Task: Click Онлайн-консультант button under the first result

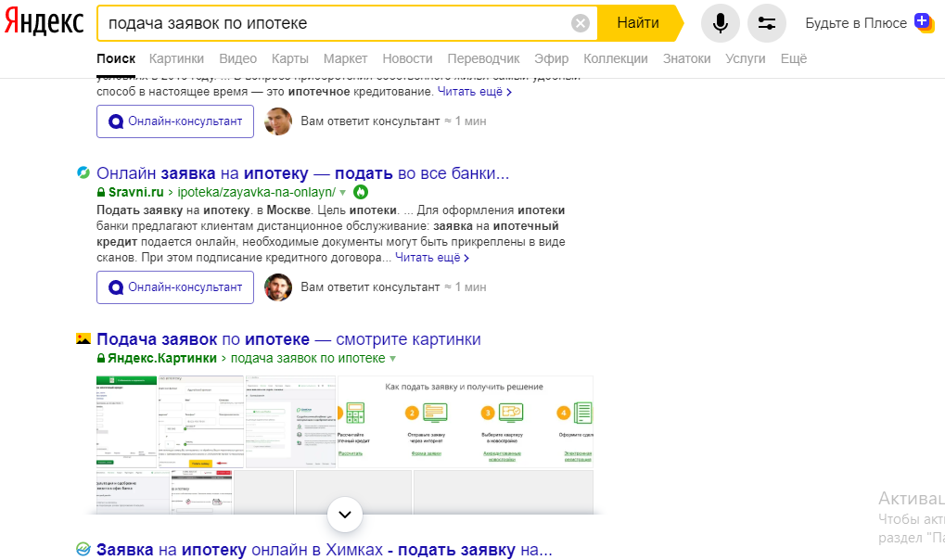Action: point(175,121)
